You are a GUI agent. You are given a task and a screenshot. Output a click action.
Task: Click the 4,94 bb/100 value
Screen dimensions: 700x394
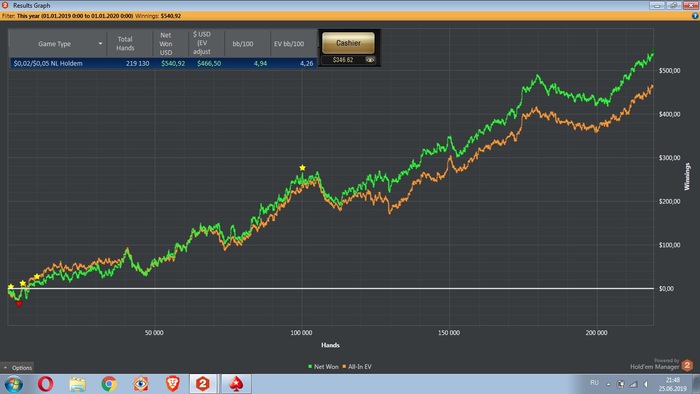click(x=260, y=63)
